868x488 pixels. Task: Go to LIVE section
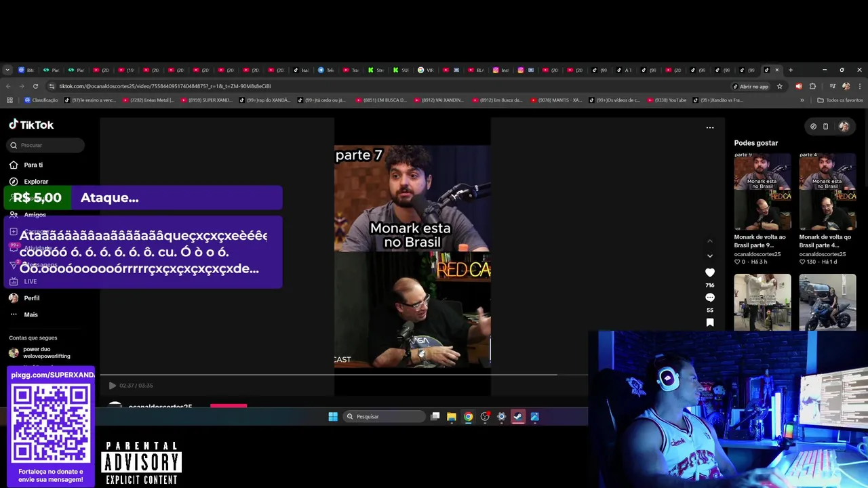coord(30,281)
